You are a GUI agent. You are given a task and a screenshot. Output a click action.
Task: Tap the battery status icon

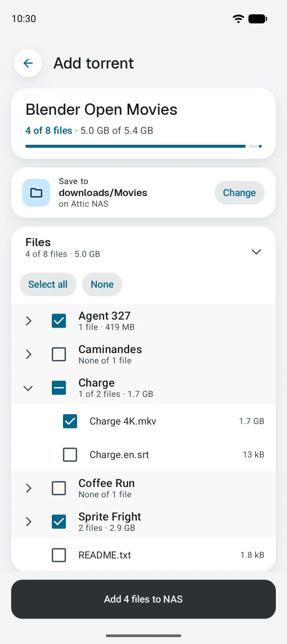tap(258, 19)
